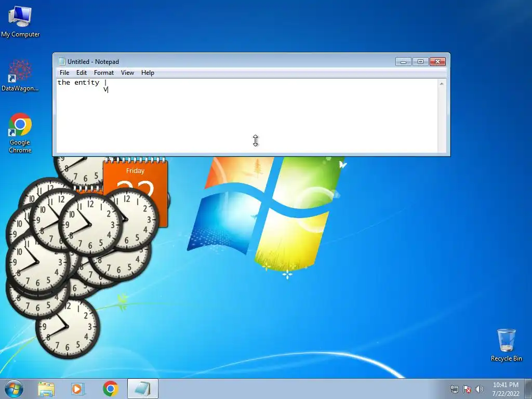Click the orange Friday calendar gadget

coord(136,175)
